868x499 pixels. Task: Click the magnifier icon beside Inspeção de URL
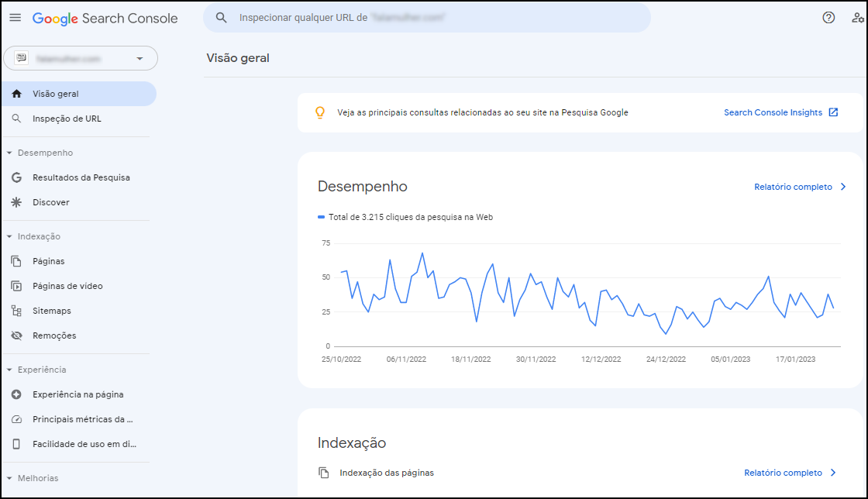[16, 119]
